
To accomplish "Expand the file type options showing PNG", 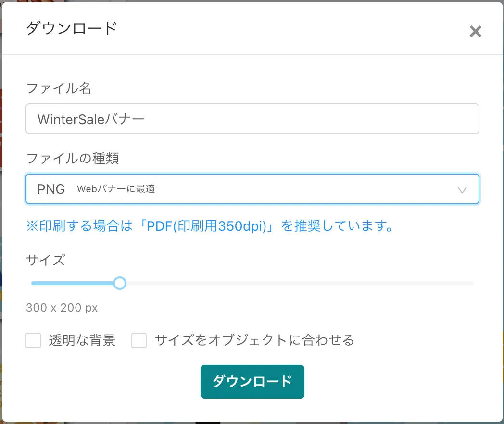I will (252, 189).
